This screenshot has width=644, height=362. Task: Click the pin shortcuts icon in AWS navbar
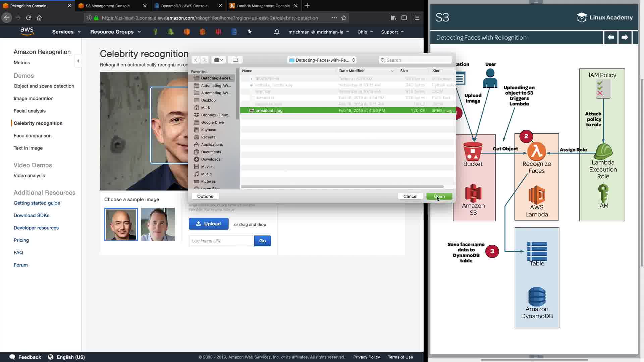[x=250, y=32]
